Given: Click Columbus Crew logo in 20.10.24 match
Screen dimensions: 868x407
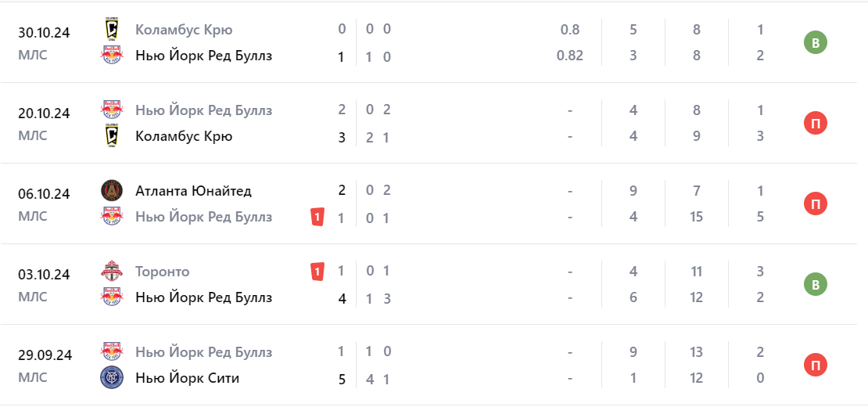Looking at the screenshot, I should (x=112, y=136).
